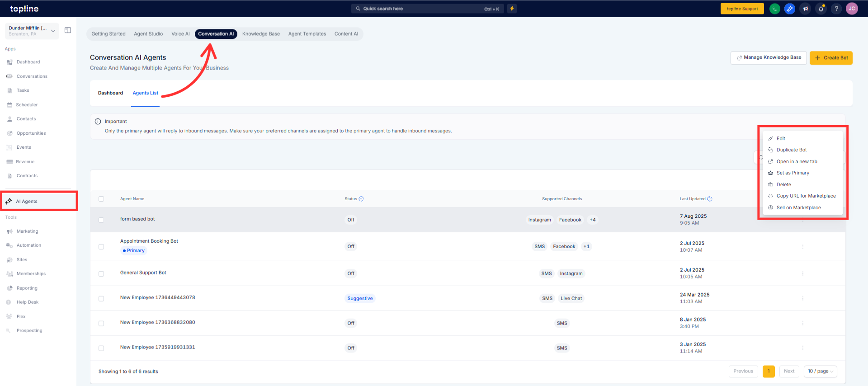Screen dimensions: 868x386
Task: Select Copy URL for Marketplace
Action: click(x=802, y=196)
